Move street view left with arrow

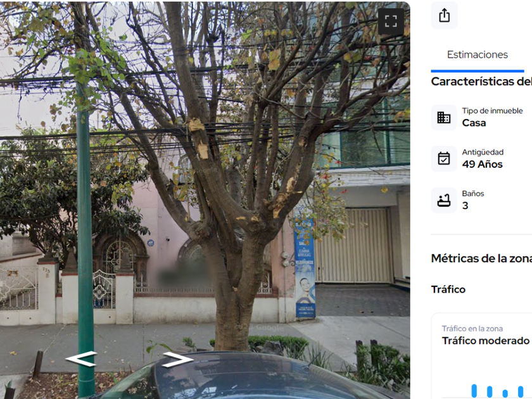click(x=81, y=359)
